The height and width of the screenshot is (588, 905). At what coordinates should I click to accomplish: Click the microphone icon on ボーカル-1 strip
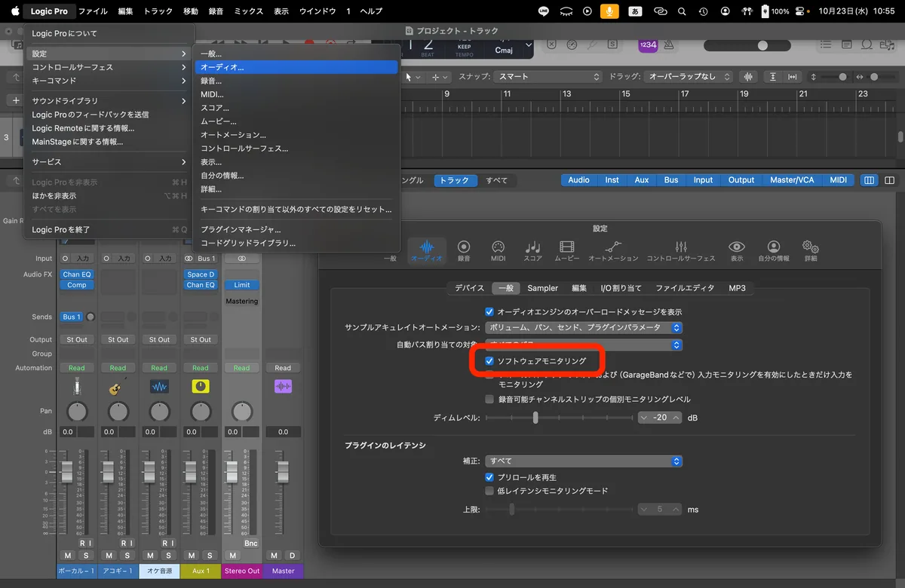pos(76,387)
